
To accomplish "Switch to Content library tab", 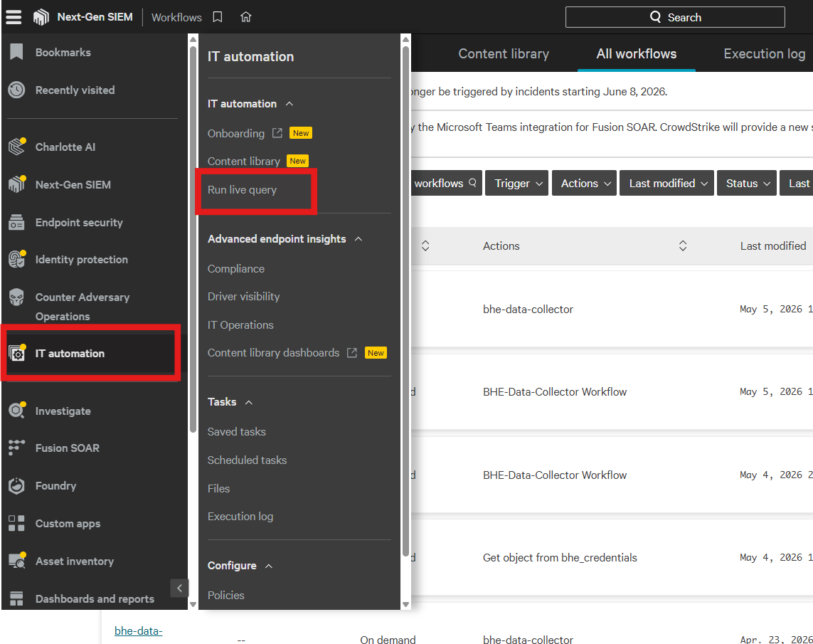I will [504, 54].
